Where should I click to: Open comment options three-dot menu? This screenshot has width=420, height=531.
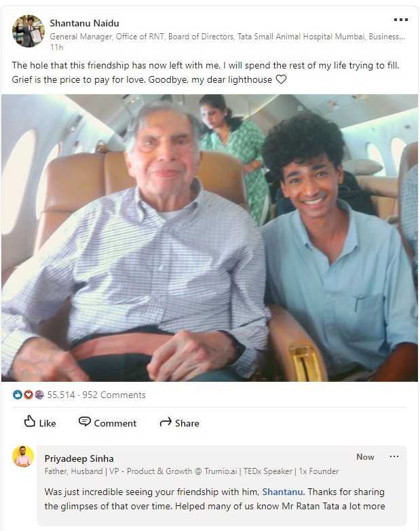pos(394,456)
